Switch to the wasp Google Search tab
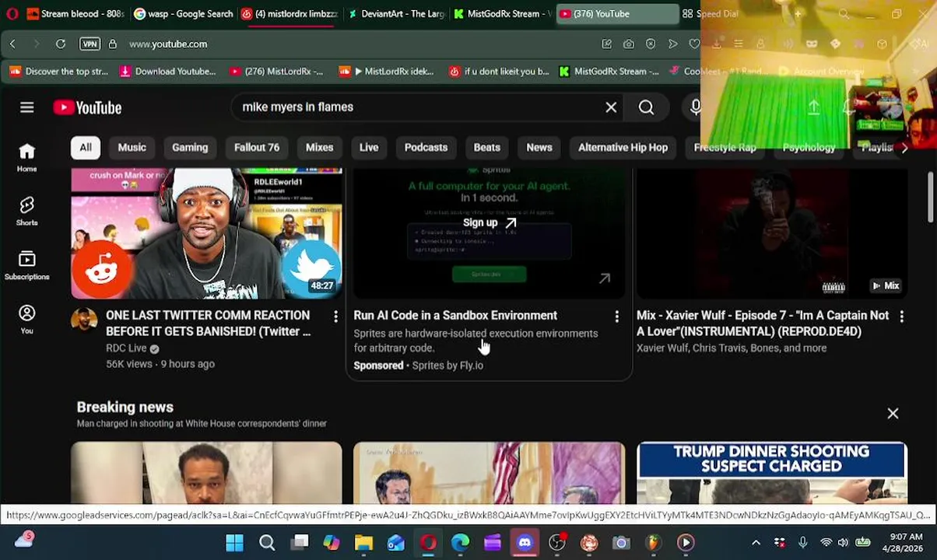The image size is (937, 560). (183, 13)
